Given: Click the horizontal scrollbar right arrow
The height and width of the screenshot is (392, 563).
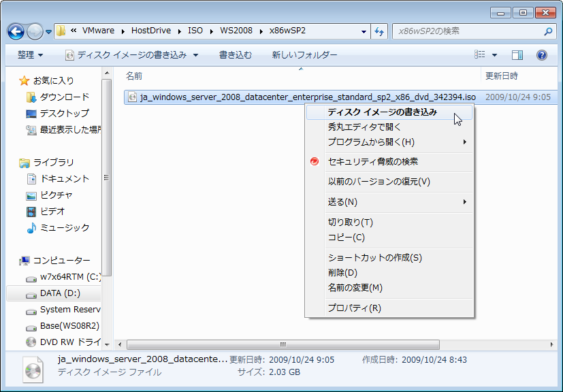Looking at the screenshot, I should 551,344.
